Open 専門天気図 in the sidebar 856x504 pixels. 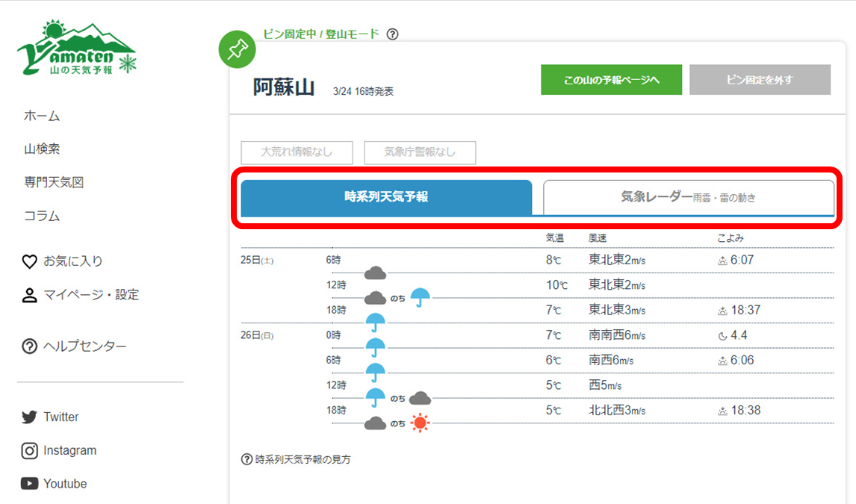[x=54, y=182]
